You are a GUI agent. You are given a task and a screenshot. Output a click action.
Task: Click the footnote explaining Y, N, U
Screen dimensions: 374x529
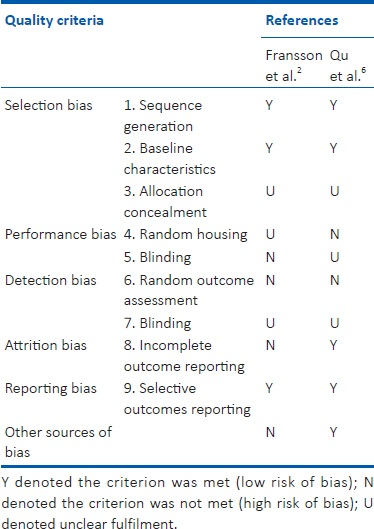pyautogui.click(x=187, y=503)
